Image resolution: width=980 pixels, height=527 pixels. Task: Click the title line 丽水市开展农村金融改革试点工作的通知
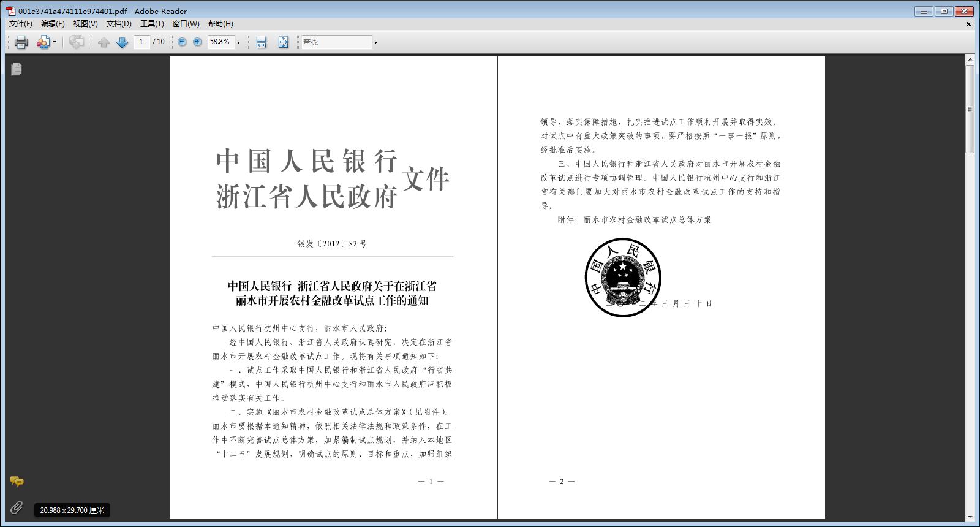(x=333, y=301)
